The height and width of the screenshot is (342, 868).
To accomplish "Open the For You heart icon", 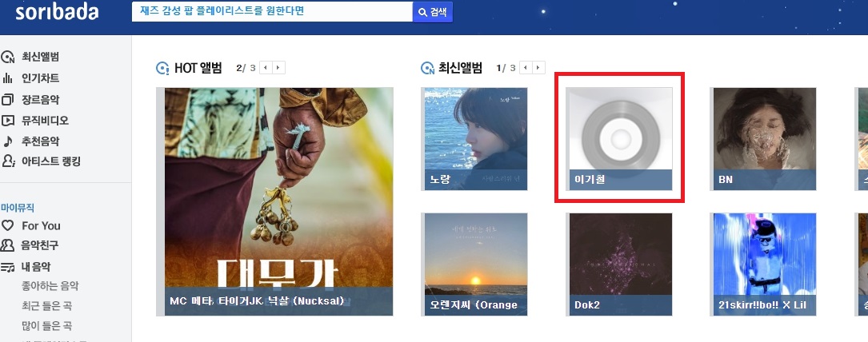I will [8, 225].
